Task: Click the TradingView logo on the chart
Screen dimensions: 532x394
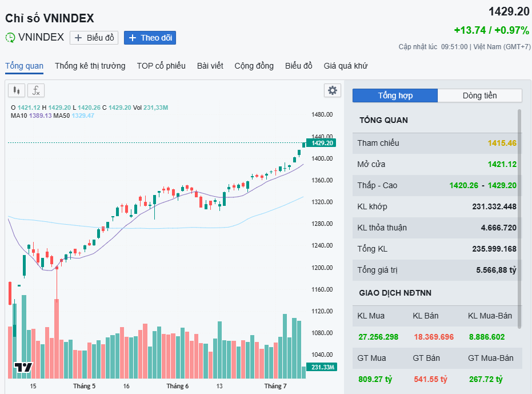Action: click(23, 367)
